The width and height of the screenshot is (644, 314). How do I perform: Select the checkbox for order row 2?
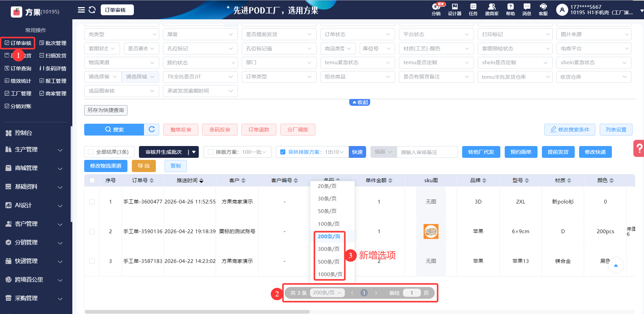tap(92, 232)
